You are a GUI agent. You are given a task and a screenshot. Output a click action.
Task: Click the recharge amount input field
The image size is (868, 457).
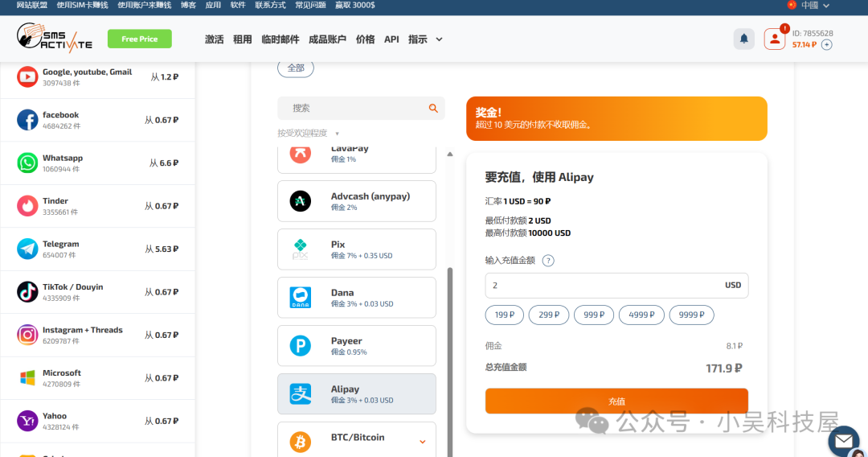click(x=616, y=286)
